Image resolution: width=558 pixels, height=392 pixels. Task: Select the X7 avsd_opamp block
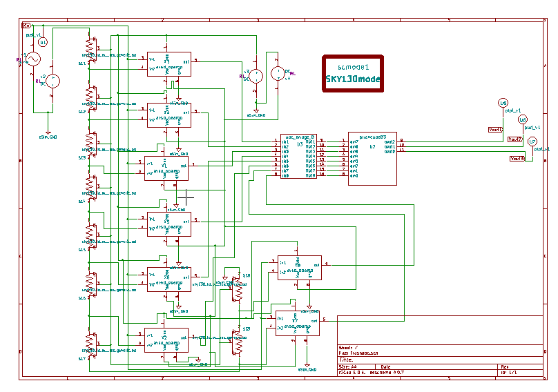(298, 323)
